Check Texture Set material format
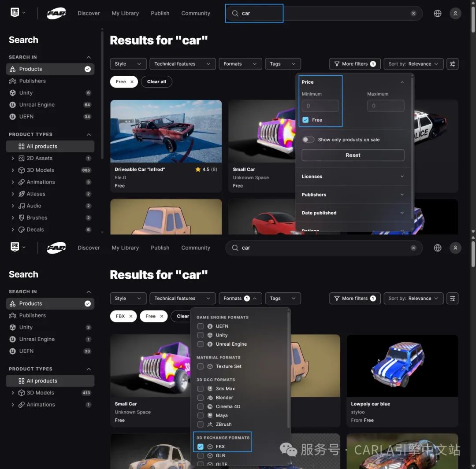 (x=201, y=366)
